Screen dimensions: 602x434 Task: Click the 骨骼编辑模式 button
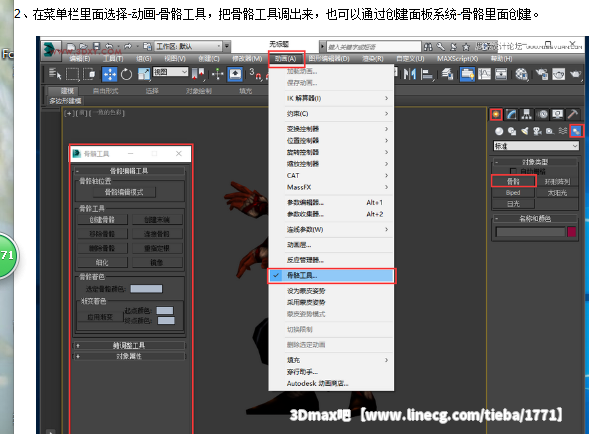pos(124,192)
